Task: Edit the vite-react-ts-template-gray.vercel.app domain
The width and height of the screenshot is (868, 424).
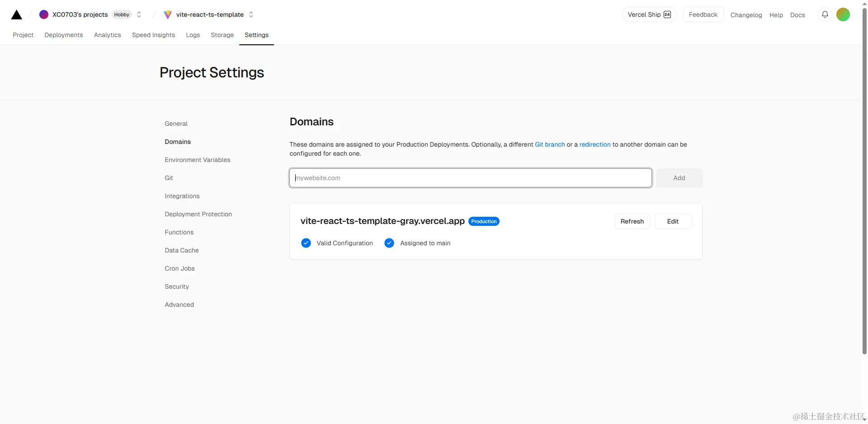Action: pyautogui.click(x=673, y=221)
